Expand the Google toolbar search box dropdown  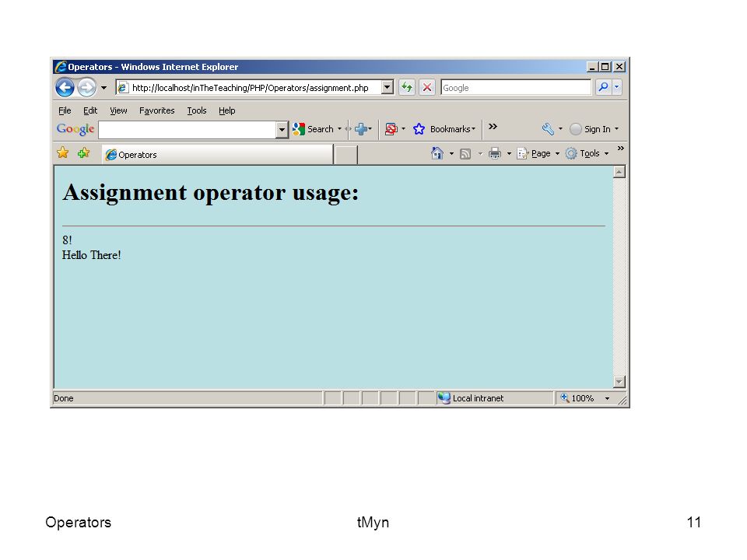click(x=282, y=130)
